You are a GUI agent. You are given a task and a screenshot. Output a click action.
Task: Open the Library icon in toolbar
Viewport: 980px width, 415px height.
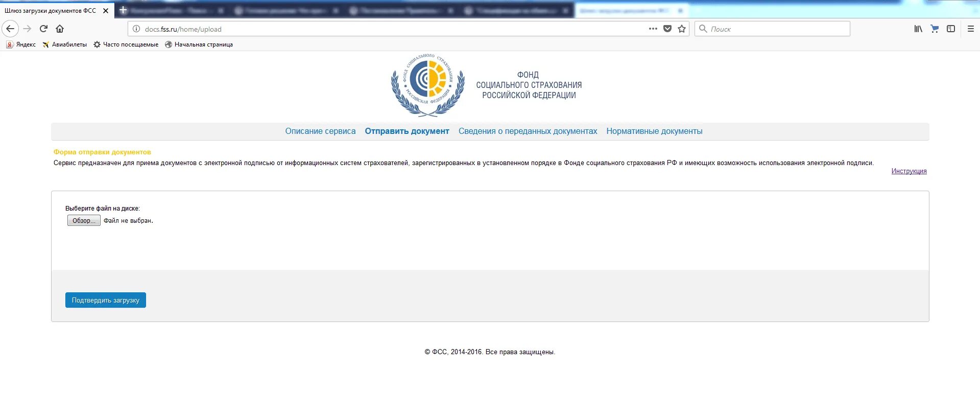tap(918, 29)
